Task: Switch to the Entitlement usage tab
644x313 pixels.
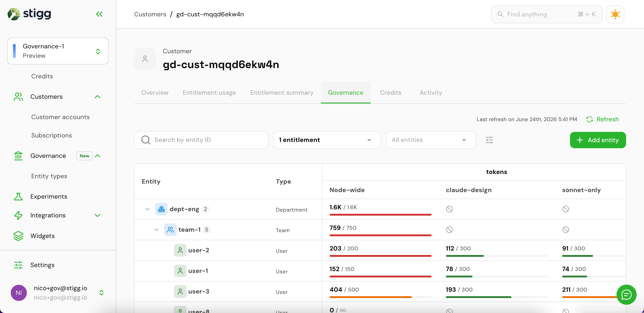Action: point(209,93)
